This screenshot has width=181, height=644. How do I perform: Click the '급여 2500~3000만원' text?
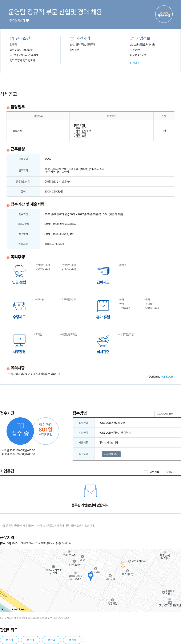pos(21,50)
